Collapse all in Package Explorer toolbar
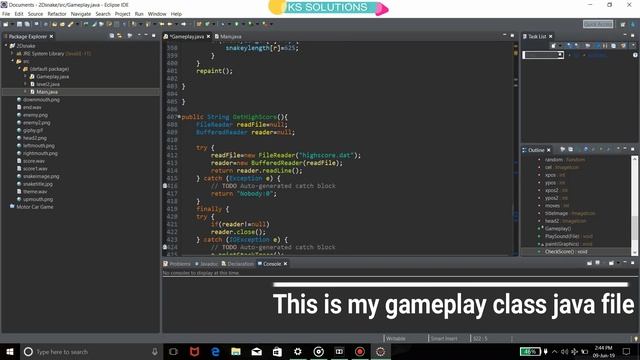Image resolution: width=640 pixels, height=360 pixels. (112, 36)
